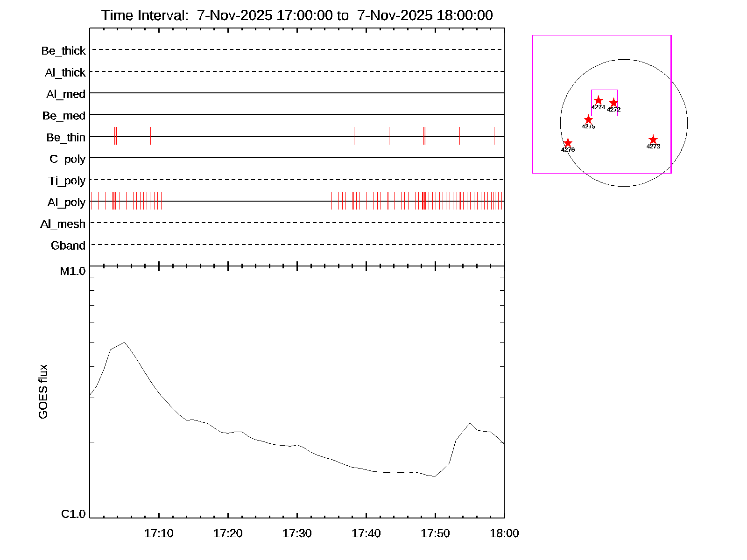747x560 pixels.
Task: Click the red star for region 4273
Action: point(653,140)
